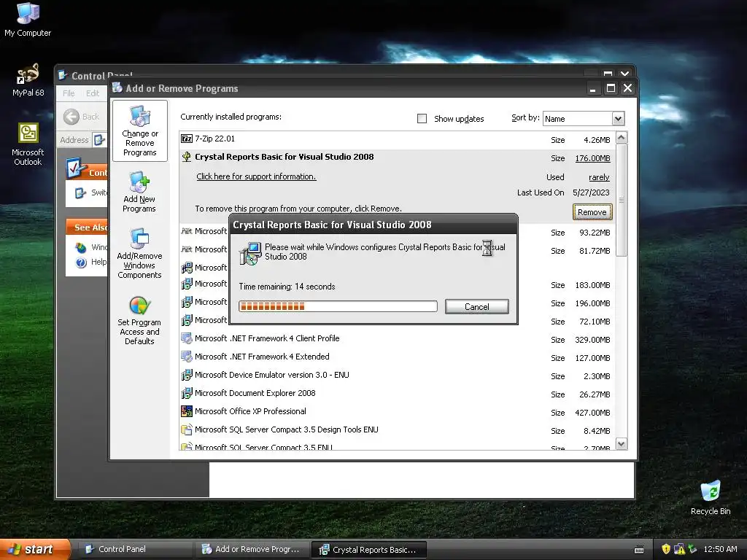Open the Start menu
The image size is (747, 560).
coord(35,549)
